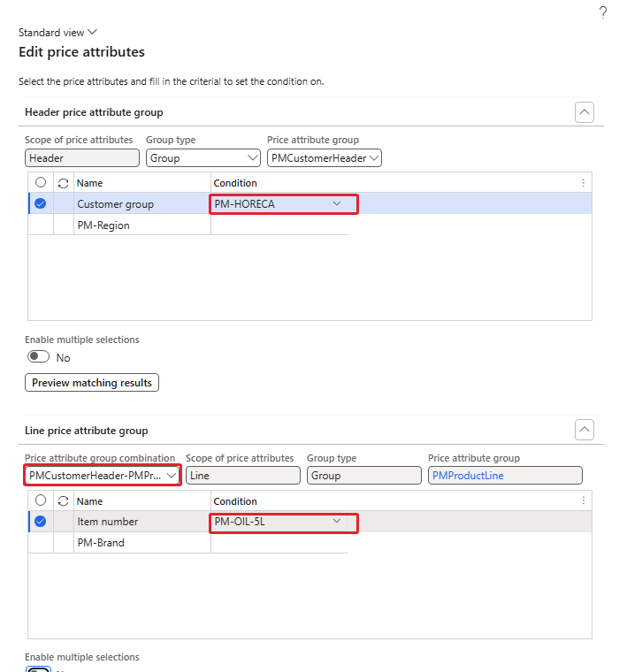Uncheck the Customer group row checkmark
Screen dimensions: 619x672
pos(41,203)
